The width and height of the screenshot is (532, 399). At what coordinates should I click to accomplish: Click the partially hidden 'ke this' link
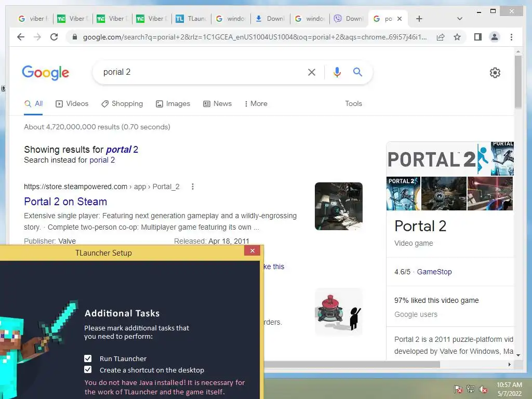click(274, 267)
